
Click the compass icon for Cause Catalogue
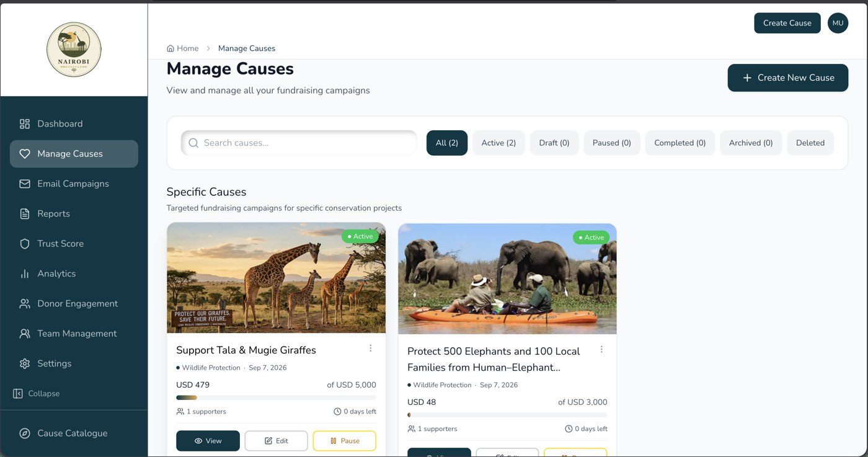point(25,433)
